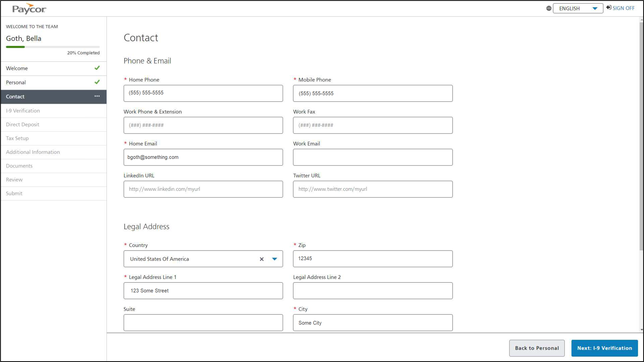Clear the Country selection with X

point(262,259)
